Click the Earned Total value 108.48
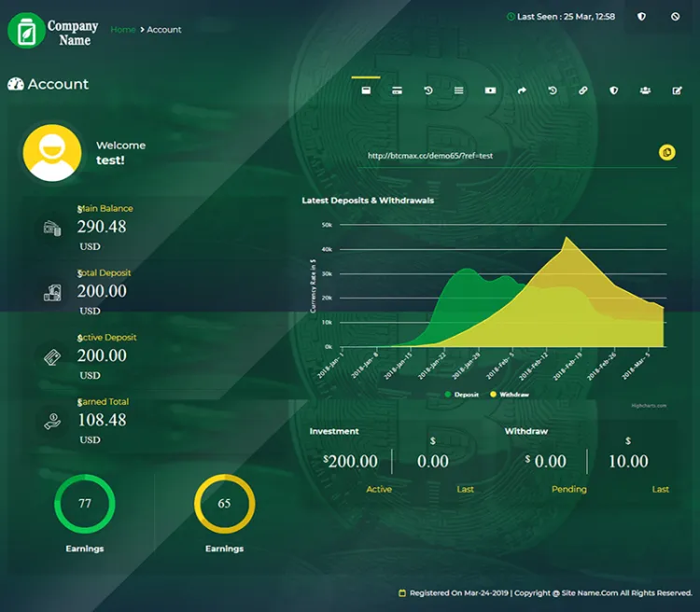 pyautogui.click(x=102, y=420)
